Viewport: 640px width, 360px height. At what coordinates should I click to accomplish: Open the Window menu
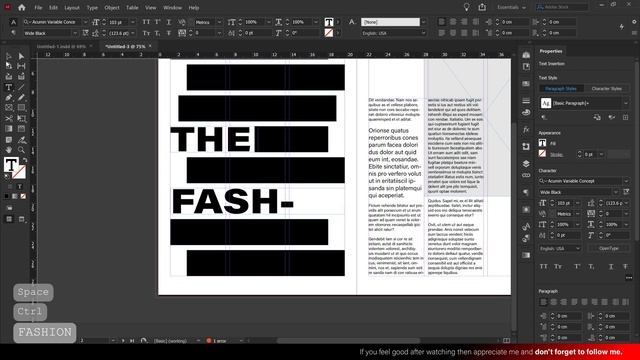coord(173,7)
